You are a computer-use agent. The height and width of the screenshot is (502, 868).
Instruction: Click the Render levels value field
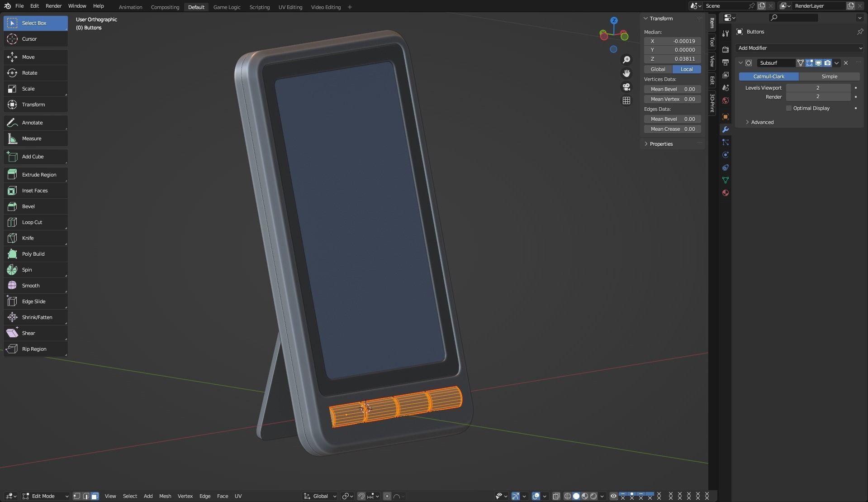tap(818, 97)
